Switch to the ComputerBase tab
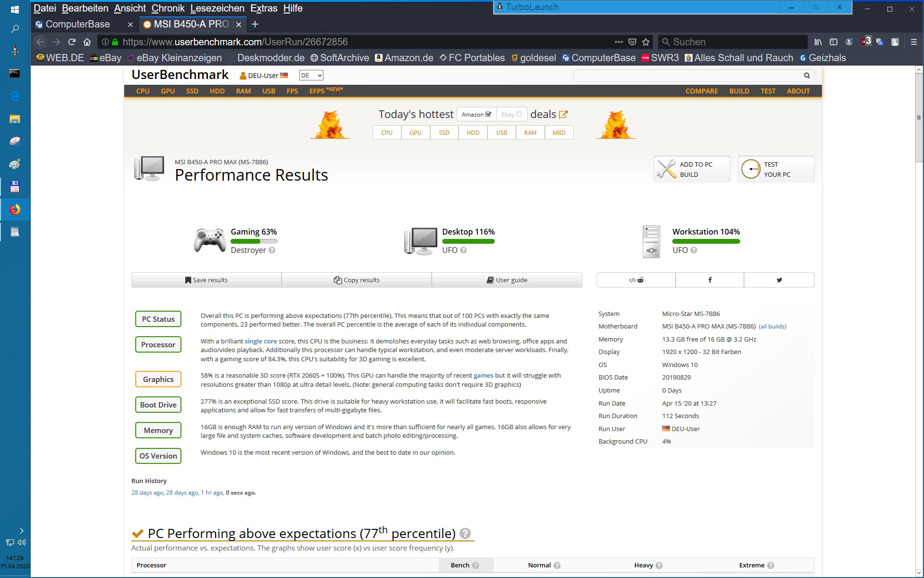The image size is (924, 578). click(x=78, y=24)
